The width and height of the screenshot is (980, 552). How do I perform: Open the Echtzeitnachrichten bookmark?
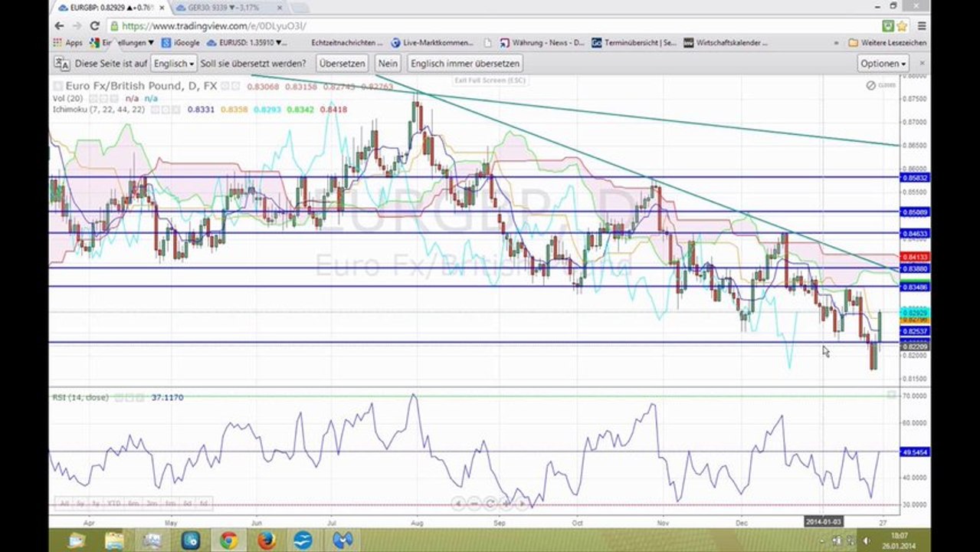click(x=346, y=43)
